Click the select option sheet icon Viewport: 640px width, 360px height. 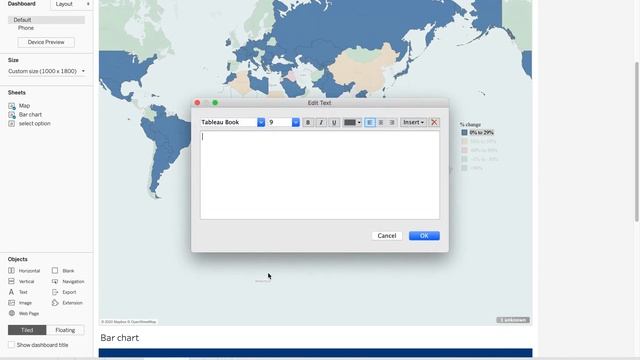coord(12,124)
